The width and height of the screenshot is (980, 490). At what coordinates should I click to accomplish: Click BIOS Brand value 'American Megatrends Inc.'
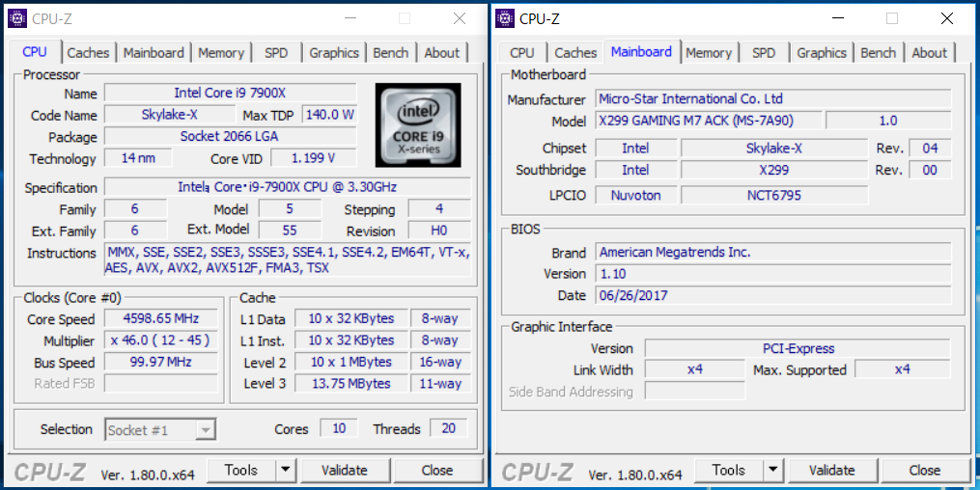(773, 252)
